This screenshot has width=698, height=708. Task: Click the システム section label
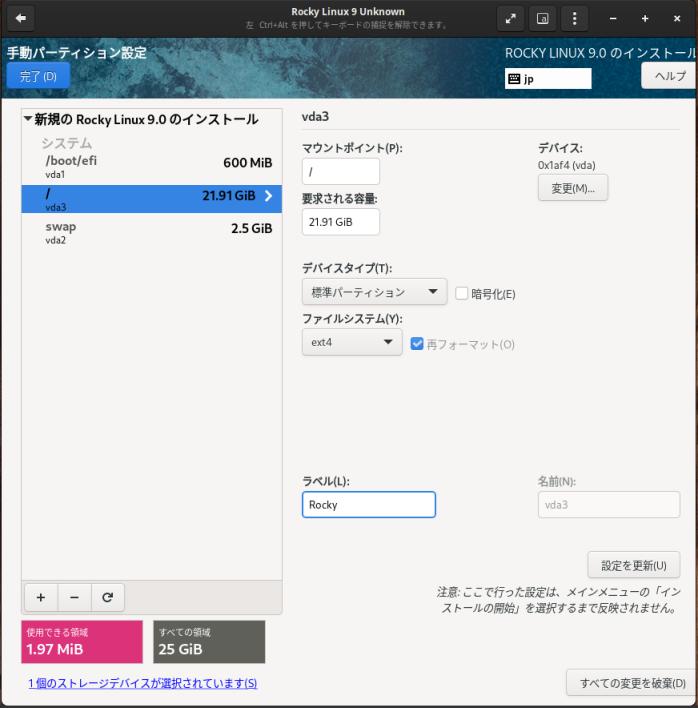(67, 143)
